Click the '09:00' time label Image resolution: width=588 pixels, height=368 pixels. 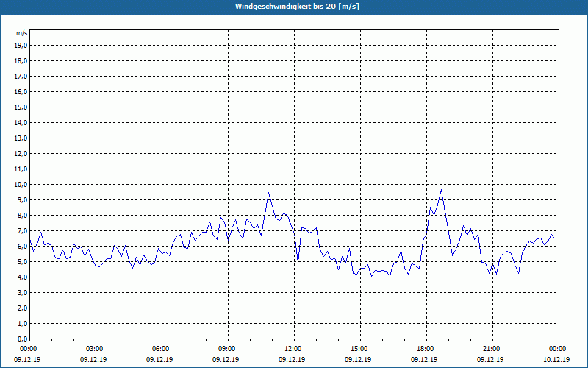(x=229, y=349)
